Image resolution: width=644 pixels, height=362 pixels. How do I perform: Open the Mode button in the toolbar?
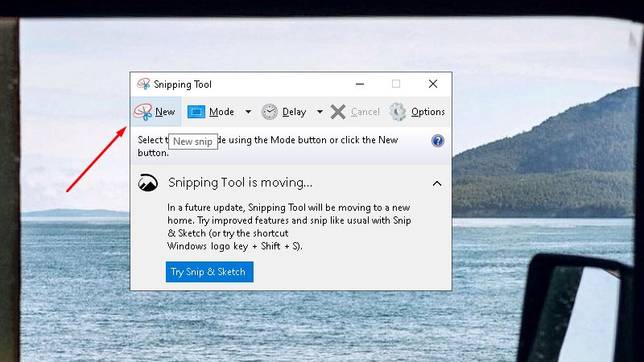[x=211, y=112]
